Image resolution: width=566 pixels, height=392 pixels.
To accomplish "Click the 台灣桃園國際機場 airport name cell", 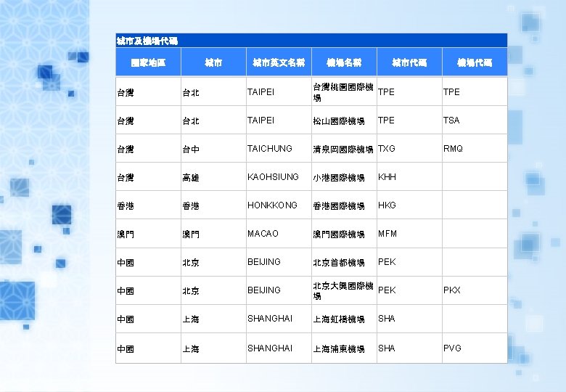I will pyautogui.click(x=343, y=92).
